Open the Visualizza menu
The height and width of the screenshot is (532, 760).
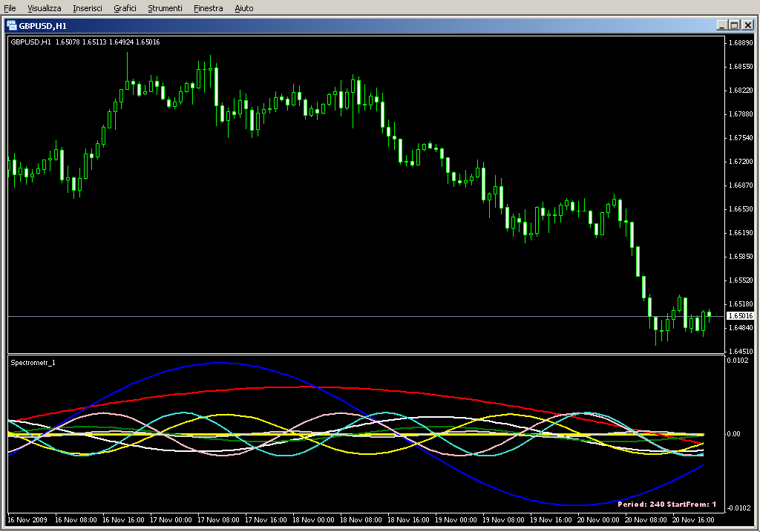(x=44, y=8)
